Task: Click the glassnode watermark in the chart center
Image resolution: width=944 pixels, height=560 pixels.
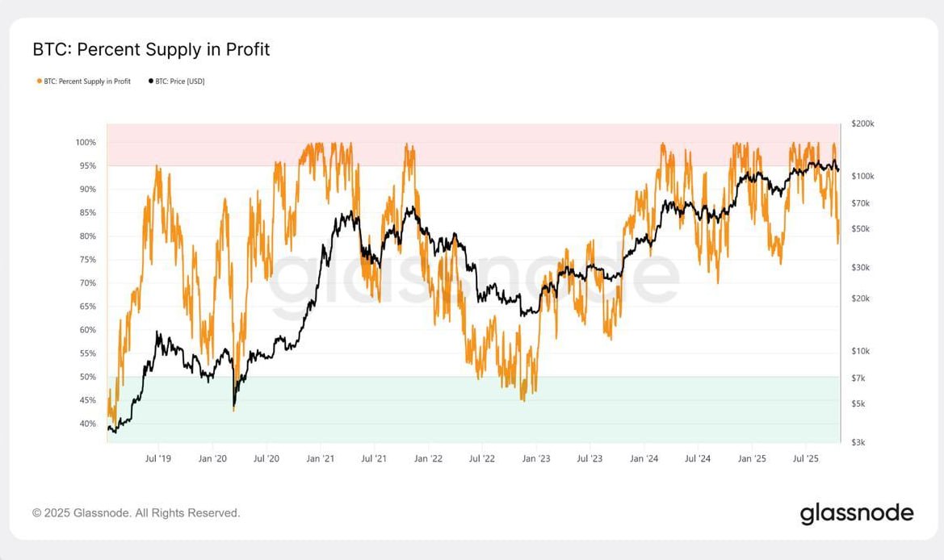Action: (474, 277)
